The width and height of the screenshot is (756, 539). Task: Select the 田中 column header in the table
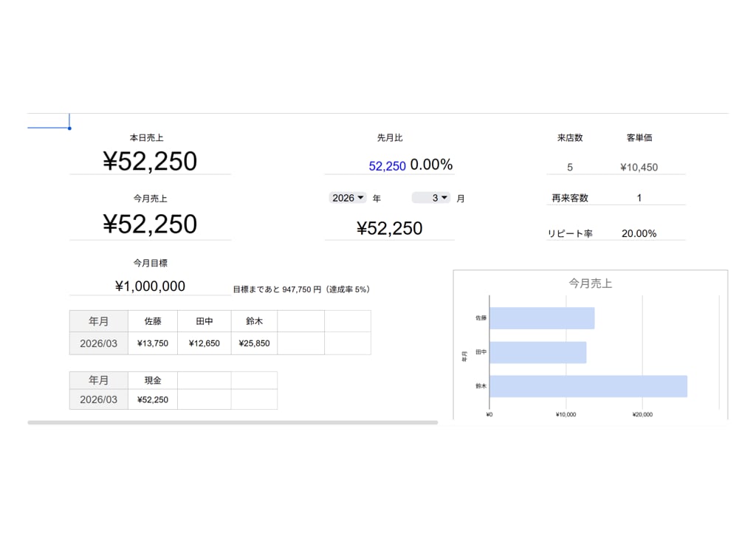point(205,321)
